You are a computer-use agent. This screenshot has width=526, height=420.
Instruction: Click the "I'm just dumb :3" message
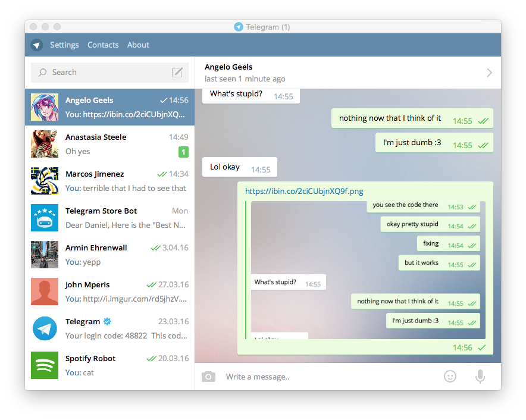[x=434, y=143]
